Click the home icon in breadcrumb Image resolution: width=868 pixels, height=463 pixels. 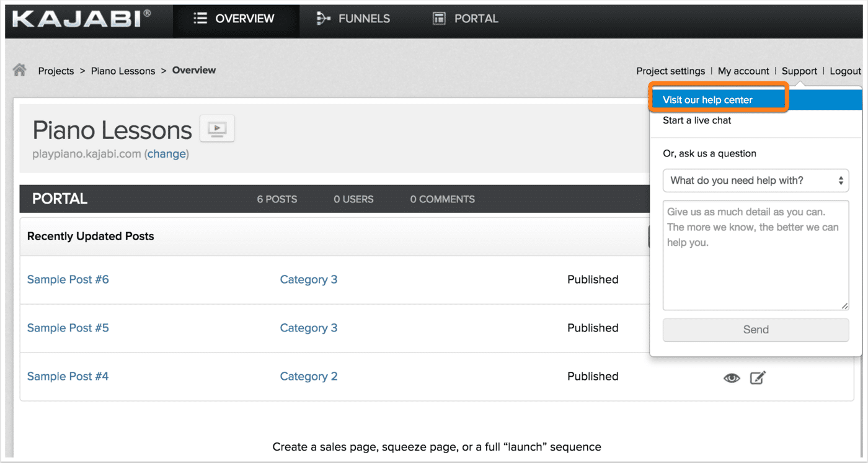point(19,70)
